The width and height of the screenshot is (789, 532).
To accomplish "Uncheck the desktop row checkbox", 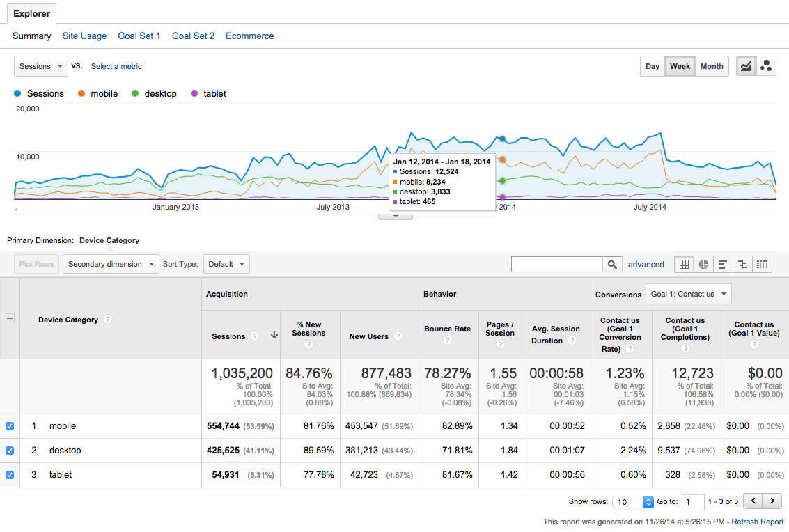I will click(x=10, y=451).
